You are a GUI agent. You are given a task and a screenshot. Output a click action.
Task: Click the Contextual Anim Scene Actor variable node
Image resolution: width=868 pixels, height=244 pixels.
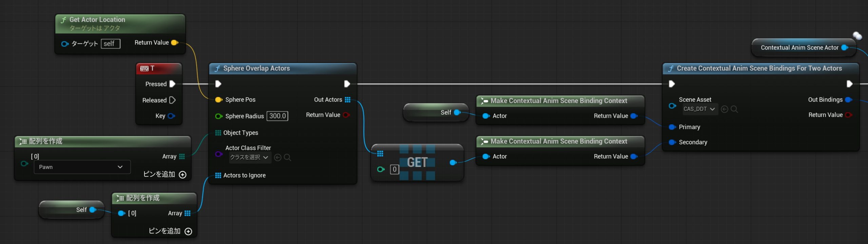[x=799, y=48]
